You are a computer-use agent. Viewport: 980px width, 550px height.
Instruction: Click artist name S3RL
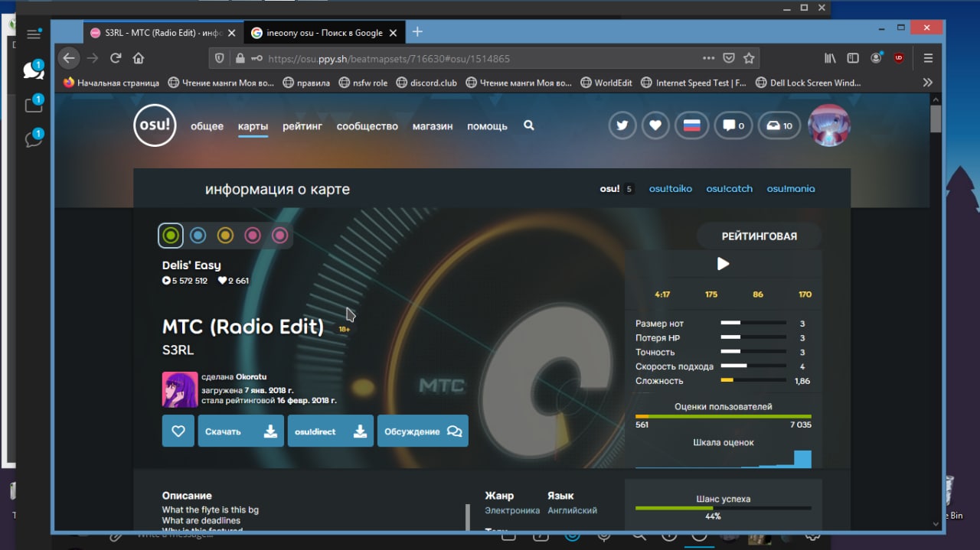(178, 350)
